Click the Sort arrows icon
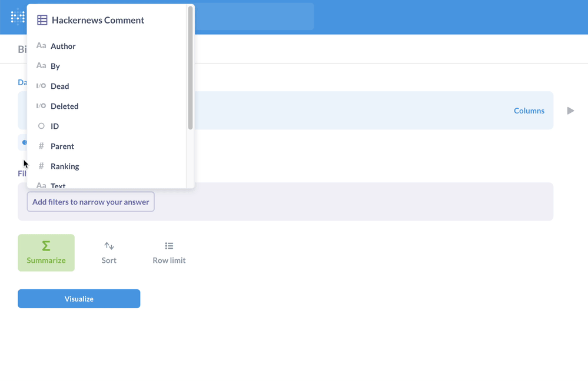 (x=108, y=246)
